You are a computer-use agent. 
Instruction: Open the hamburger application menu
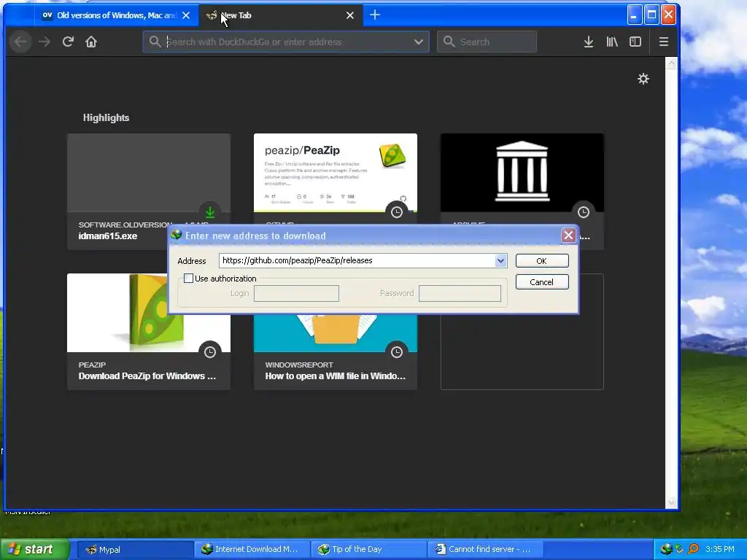click(x=664, y=42)
